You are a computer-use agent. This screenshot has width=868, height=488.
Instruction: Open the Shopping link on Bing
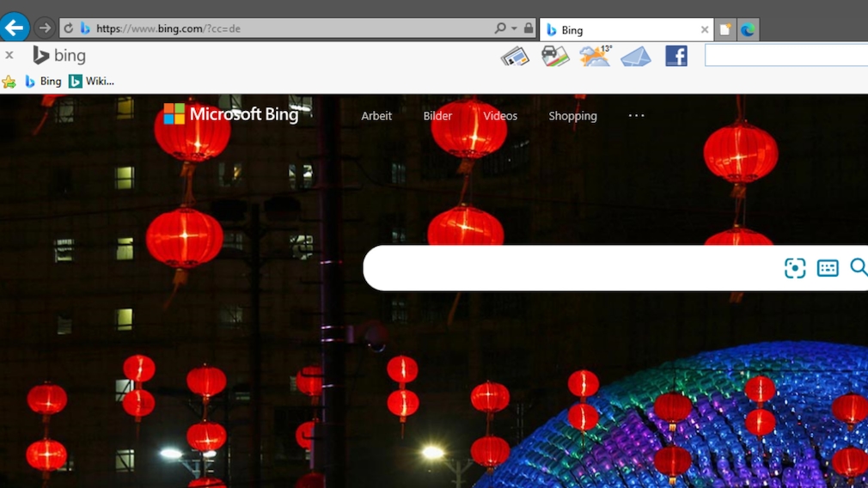pos(572,116)
